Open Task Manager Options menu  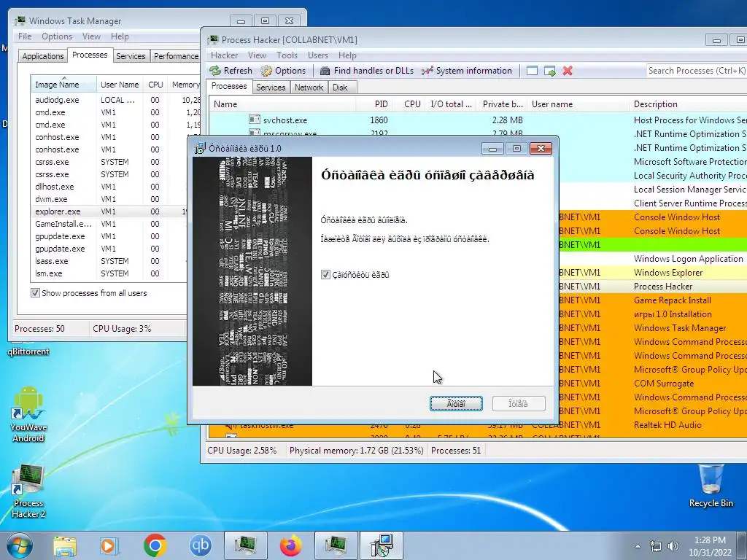click(x=57, y=36)
